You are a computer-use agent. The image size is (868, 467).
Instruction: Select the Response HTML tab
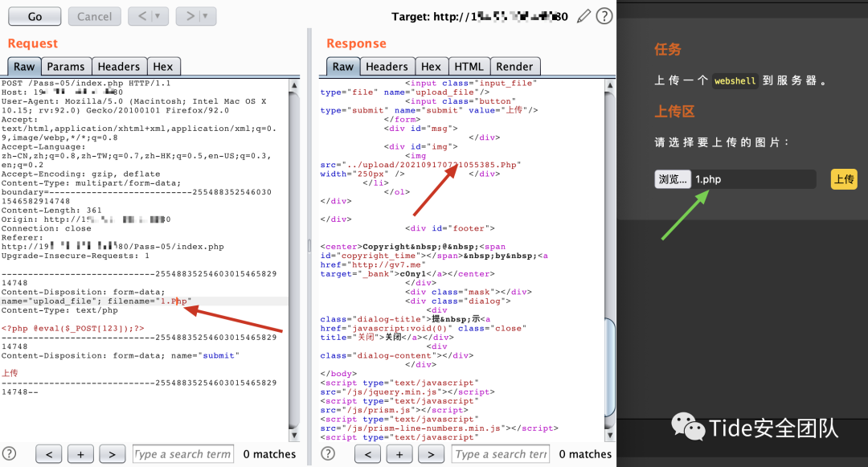(469, 67)
